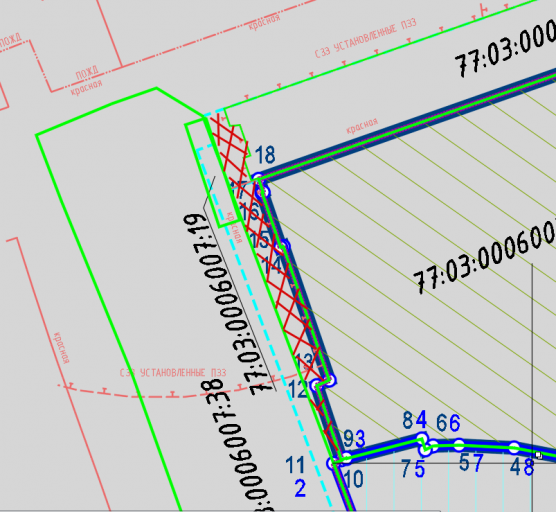The height and width of the screenshot is (512, 556).
Task: Select point label "15"
Action: (260, 239)
